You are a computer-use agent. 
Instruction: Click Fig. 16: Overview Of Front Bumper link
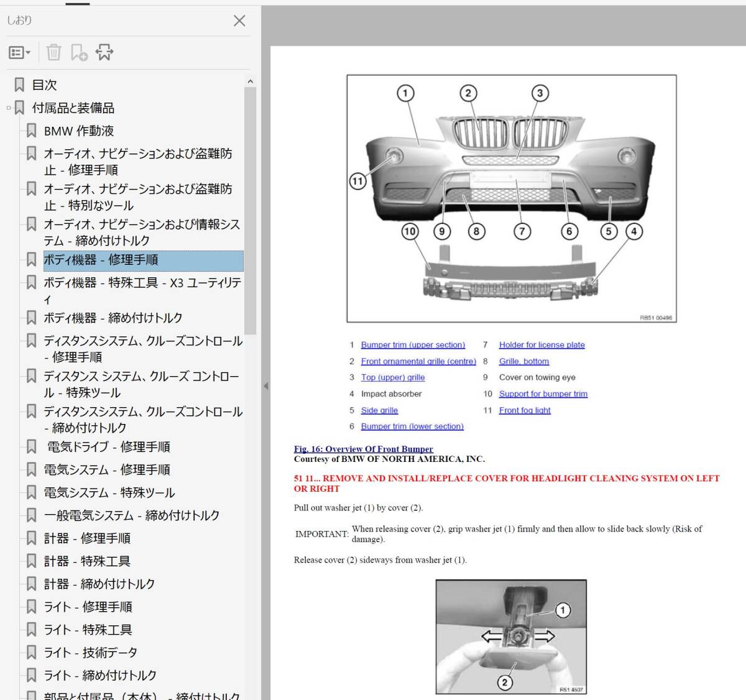point(363,449)
